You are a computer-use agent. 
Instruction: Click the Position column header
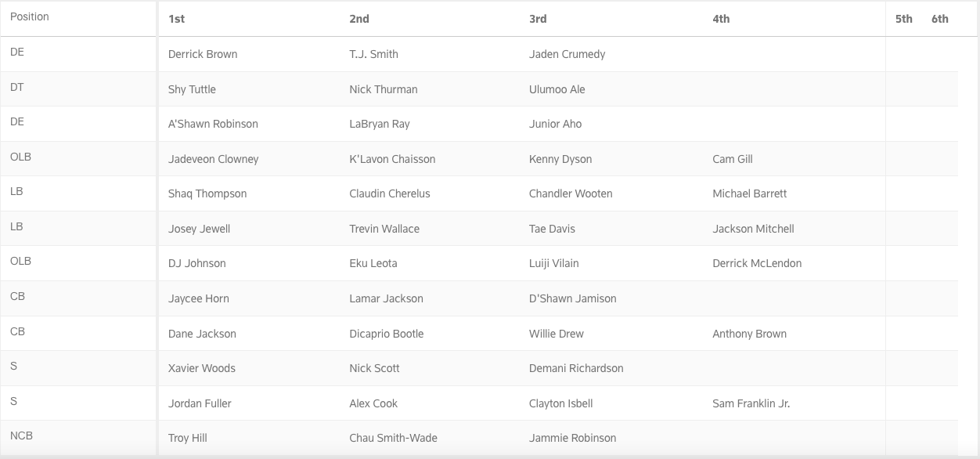[30, 16]
